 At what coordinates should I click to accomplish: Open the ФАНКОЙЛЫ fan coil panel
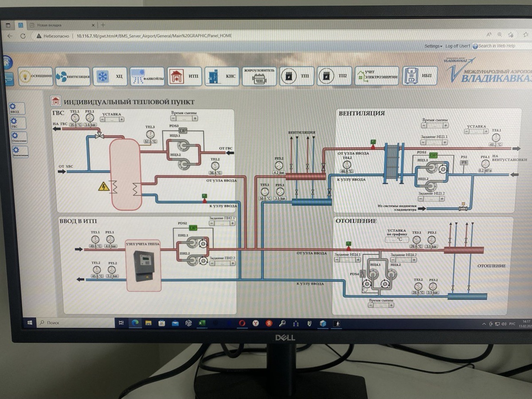pos(147,76)
